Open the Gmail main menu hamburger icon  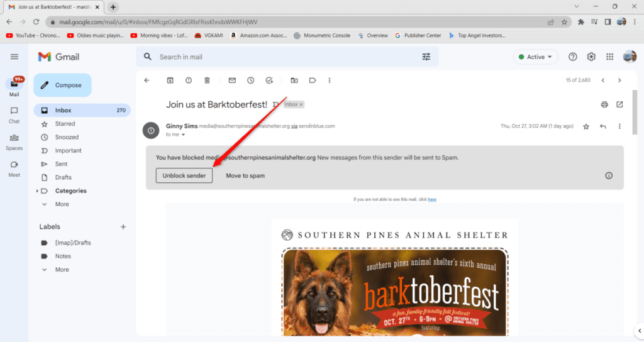(14, 57)
